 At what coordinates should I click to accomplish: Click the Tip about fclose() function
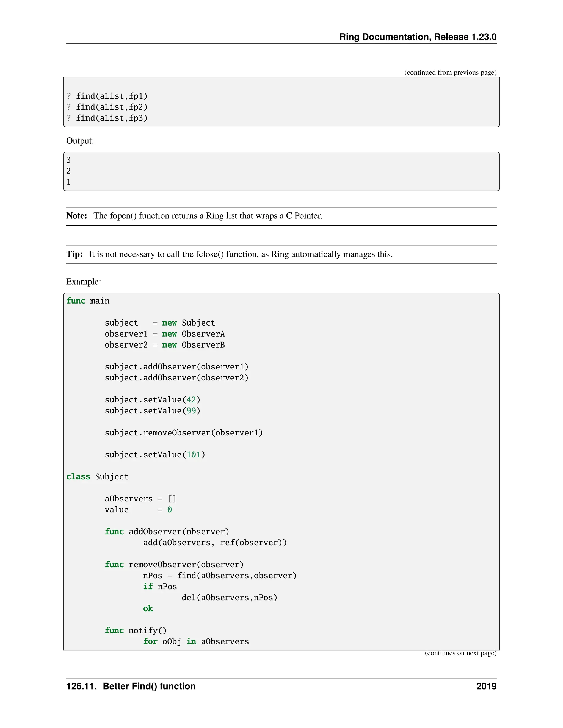click(230, 254)
